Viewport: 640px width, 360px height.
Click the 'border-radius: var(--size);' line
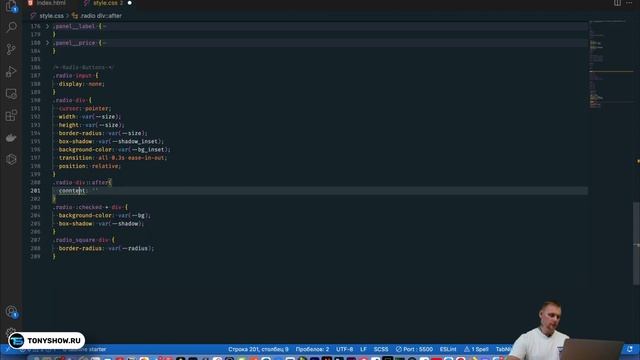(x=102, y=133)
